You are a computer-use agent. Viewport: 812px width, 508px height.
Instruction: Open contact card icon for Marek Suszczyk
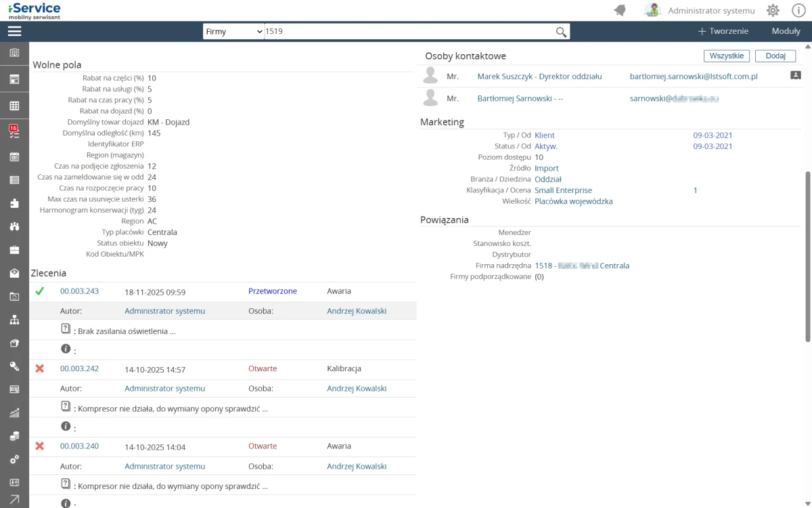pyautogui.click(x=796, y=76)
